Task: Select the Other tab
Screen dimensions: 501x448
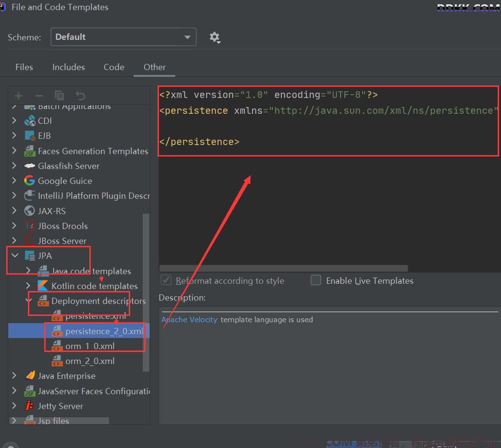Action: (x=155, y=67)
